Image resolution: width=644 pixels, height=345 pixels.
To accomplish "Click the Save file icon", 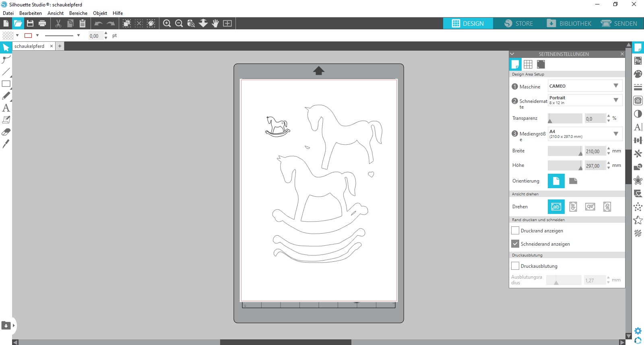I will click(30, 23).
